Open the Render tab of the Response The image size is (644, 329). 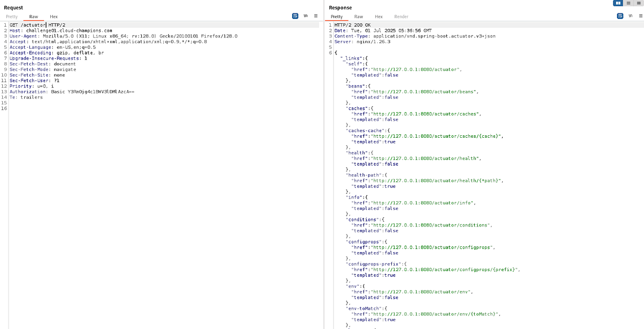click(401, 16)
